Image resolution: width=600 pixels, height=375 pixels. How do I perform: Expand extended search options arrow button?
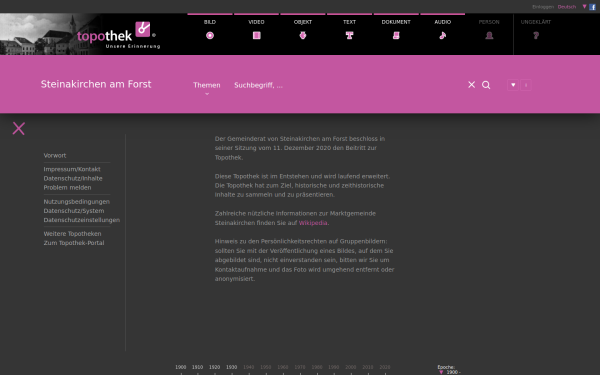tap(513, 85)
